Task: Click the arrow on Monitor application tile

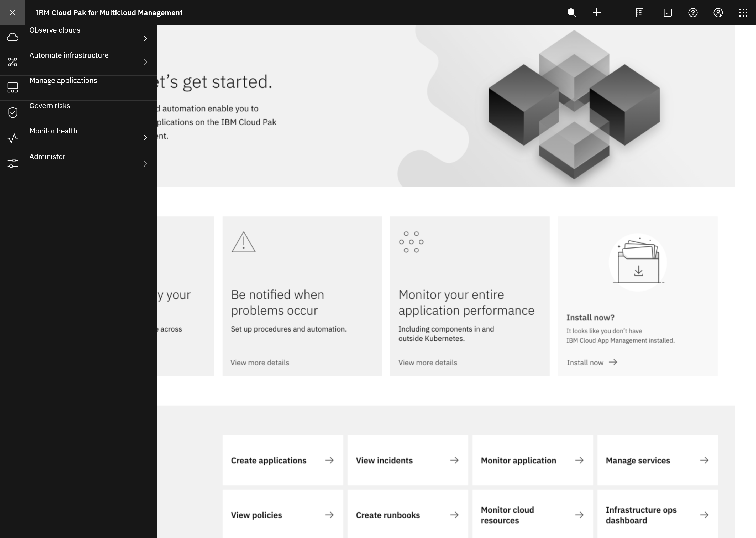Action: pyautogui.click(x=579, y=460)
